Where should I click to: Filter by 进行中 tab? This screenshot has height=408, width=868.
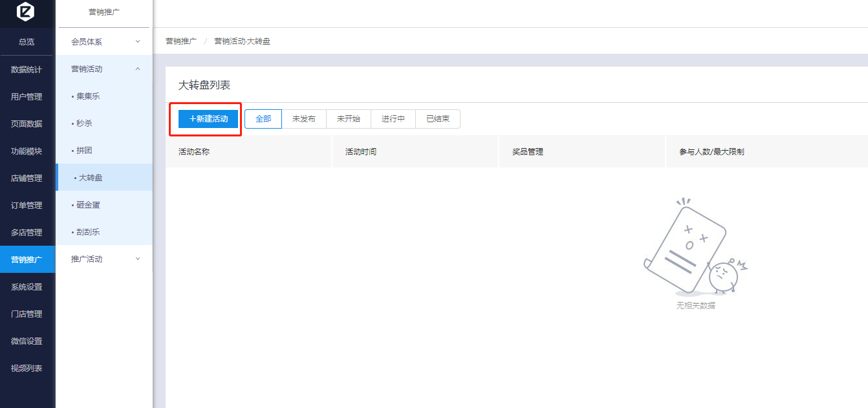click(393, 119)
